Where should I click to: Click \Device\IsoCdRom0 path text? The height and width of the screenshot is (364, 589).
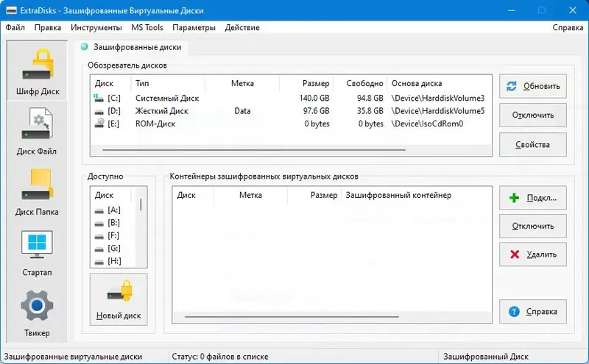(427, 124)
